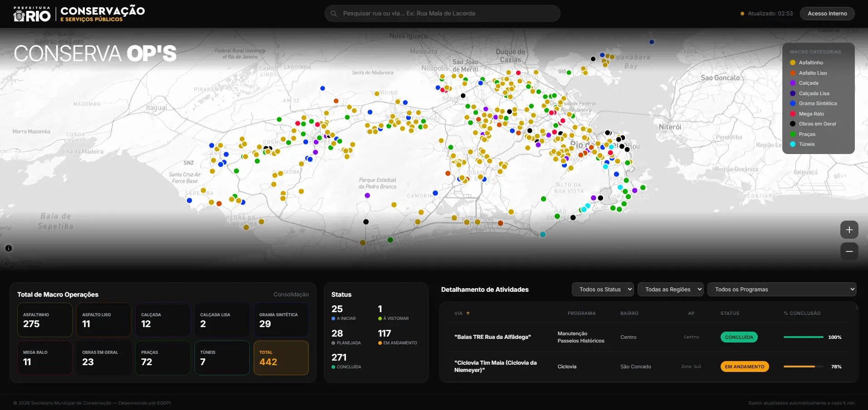Click the Planejada 28 status

pos(346,337)
